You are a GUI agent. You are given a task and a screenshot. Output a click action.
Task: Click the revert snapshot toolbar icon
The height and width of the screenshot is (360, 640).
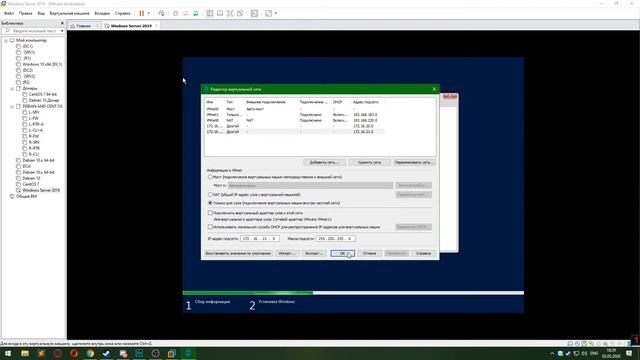186,13
